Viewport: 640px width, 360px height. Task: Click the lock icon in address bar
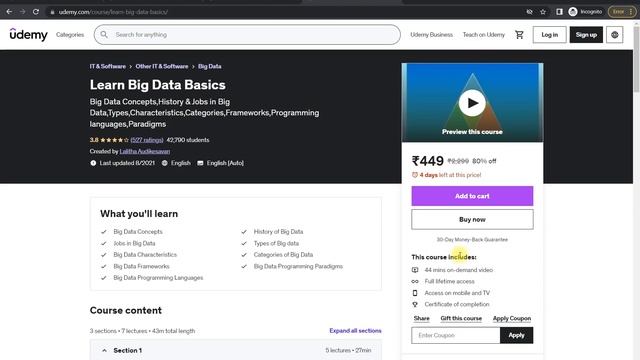pyautogui.click(x=52, y=12)
